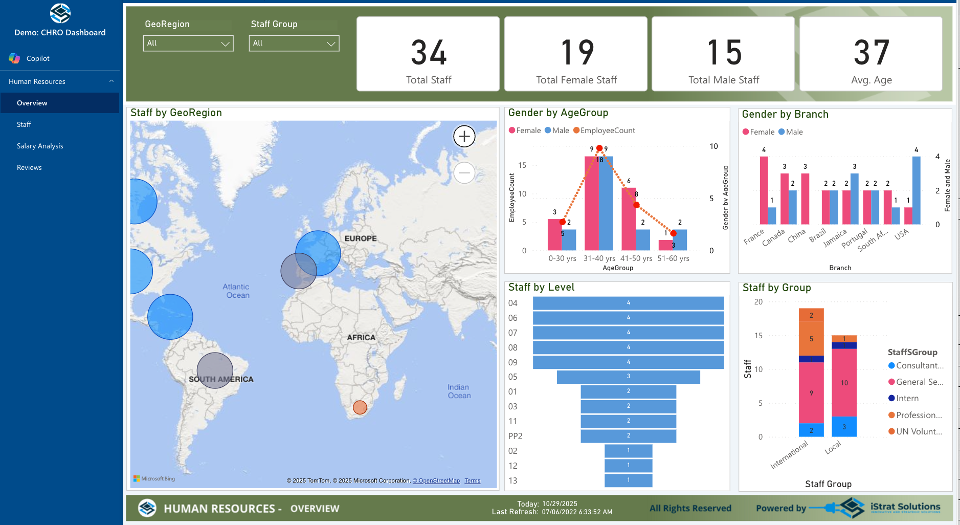Click the level PP2 funnel bar
960x525 pixels.
[x=628, y=436]
